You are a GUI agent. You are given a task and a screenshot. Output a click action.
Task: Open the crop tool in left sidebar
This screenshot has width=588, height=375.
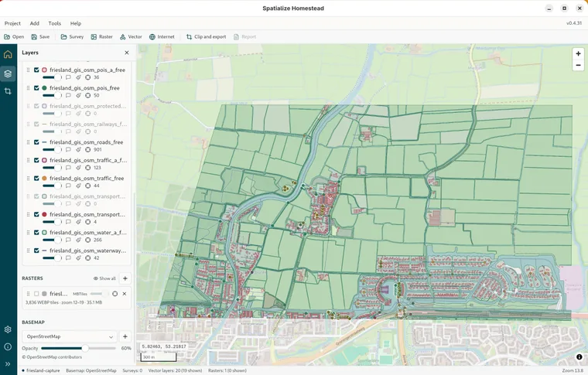[x=8, y=91]
